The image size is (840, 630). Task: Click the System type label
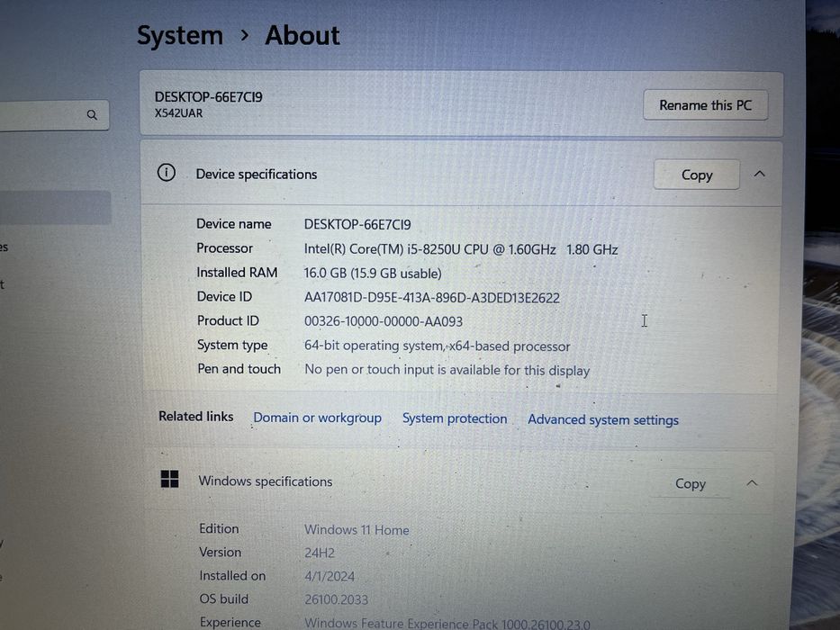tap(232, 345)
